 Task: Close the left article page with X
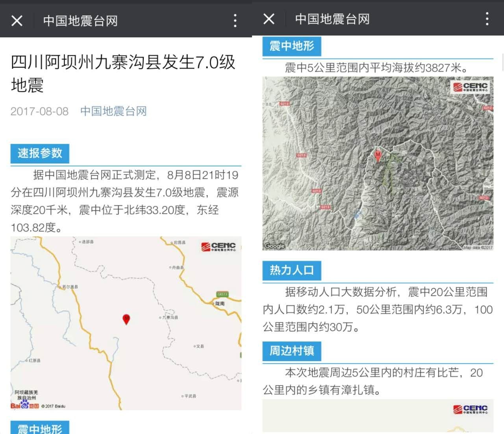(17, 20)
